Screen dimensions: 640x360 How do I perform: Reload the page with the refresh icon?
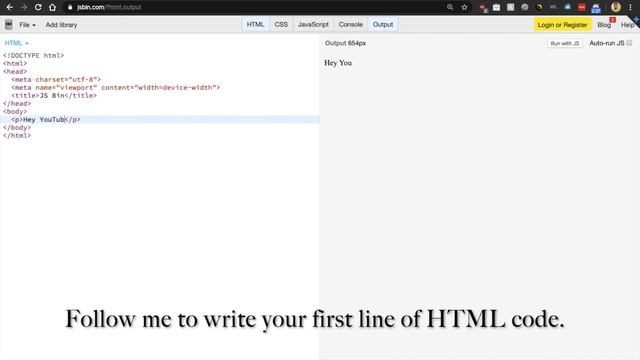[x=38, y=7]
